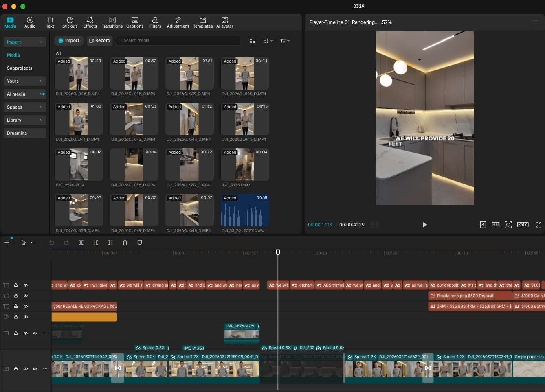Viewport: 545px width, 392px height.
Task: Enter fullscreen preview with expand icon
Action: (x=538, y=225)
